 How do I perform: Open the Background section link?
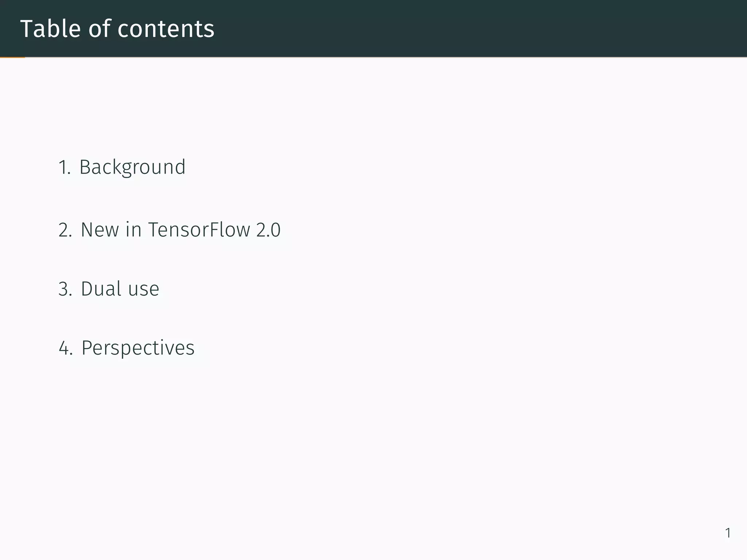click(132, 167)
